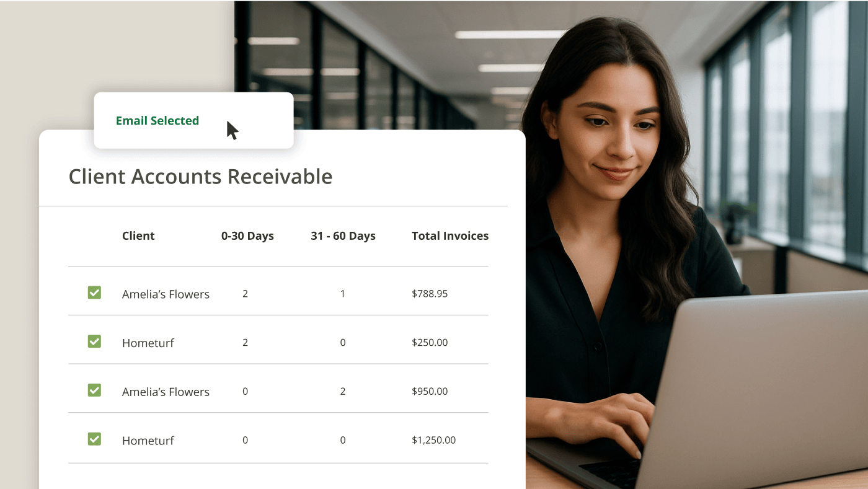868x489 pixels.
Task: Uncheck the checkbox in the $250.00 row
Action: 94,341
